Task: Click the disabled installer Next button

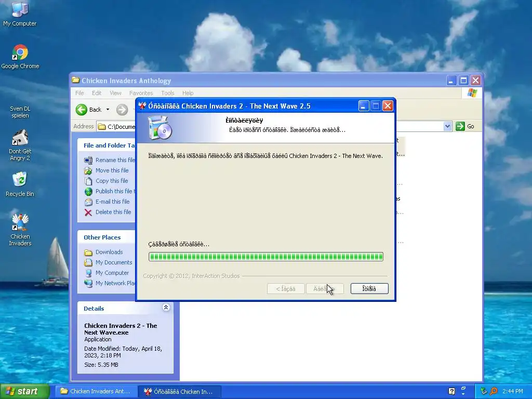Action: (x=325, y=289)
